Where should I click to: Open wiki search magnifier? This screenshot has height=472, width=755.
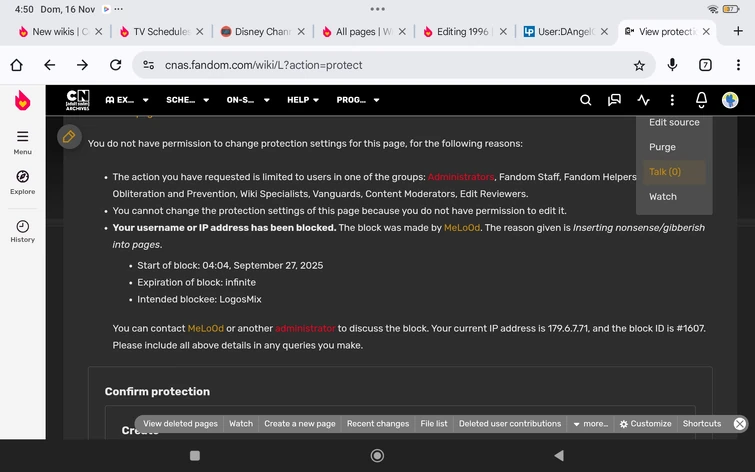(586, 100)
